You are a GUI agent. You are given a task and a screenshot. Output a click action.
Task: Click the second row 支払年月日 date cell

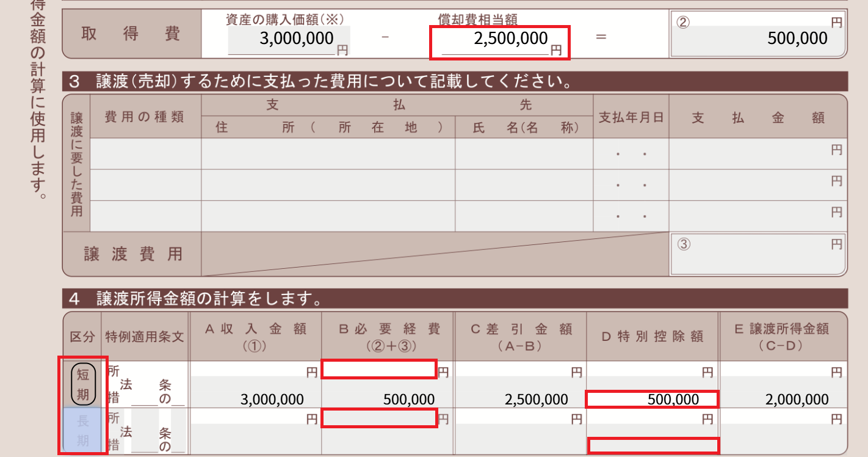[x=631, y=185]
